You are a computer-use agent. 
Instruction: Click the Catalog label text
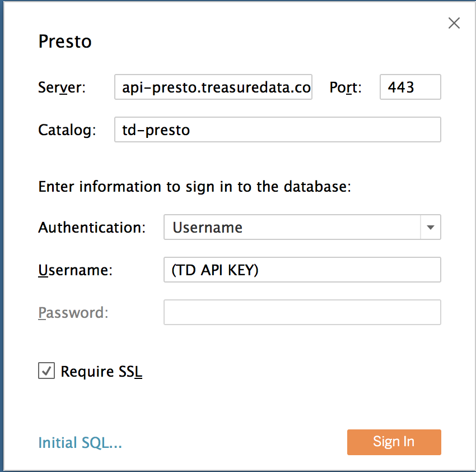point(67,131)
